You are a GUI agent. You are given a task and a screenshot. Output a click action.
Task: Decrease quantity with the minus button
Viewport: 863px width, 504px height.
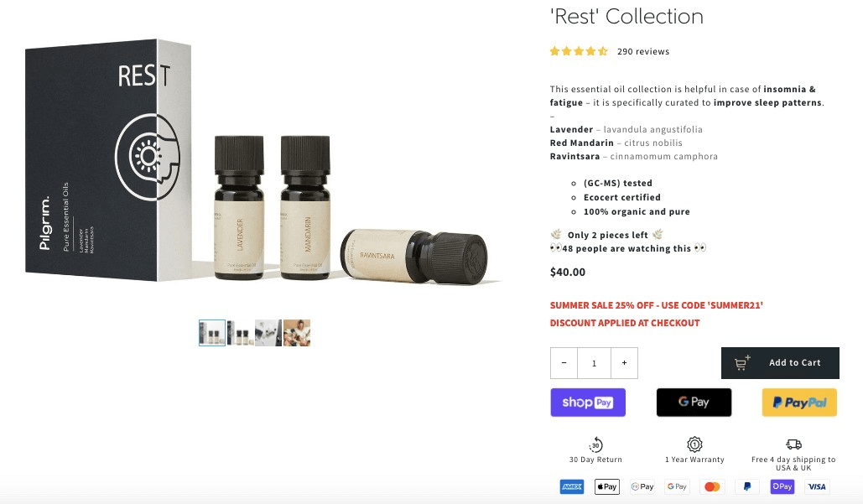(x=564, y=363)
